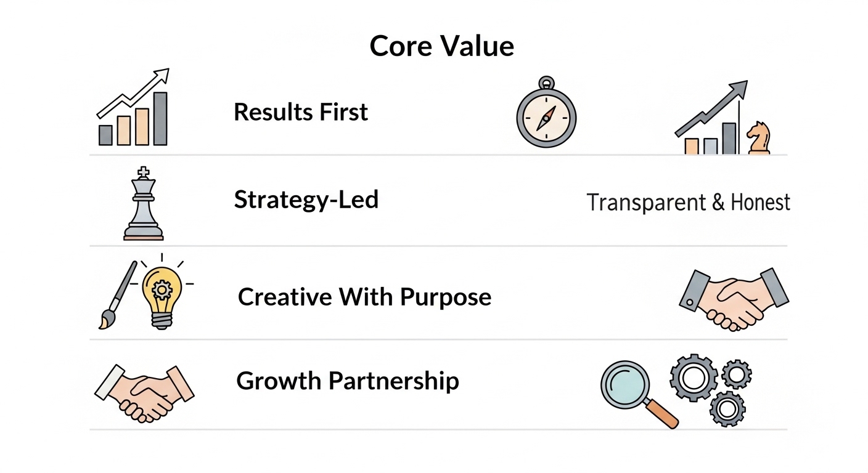The image size is (868, 473).
Task: Click the "Creative With Purpose" label
Action: coord(364,297)
